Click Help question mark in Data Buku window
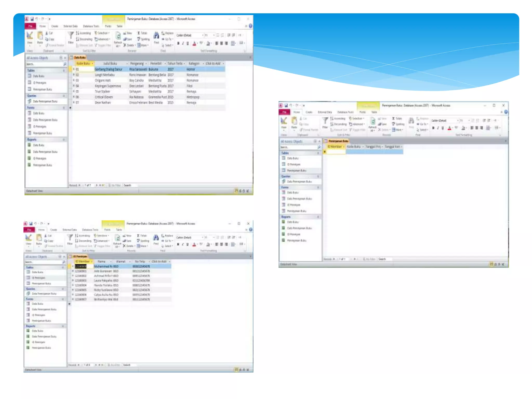 tap(250, 26)
